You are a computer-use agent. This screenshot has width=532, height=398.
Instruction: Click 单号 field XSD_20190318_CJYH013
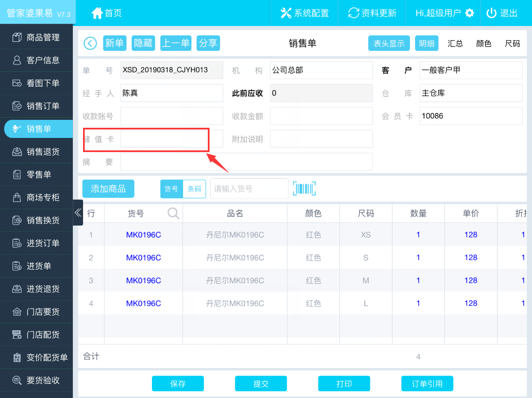click(x=172, y=70)
